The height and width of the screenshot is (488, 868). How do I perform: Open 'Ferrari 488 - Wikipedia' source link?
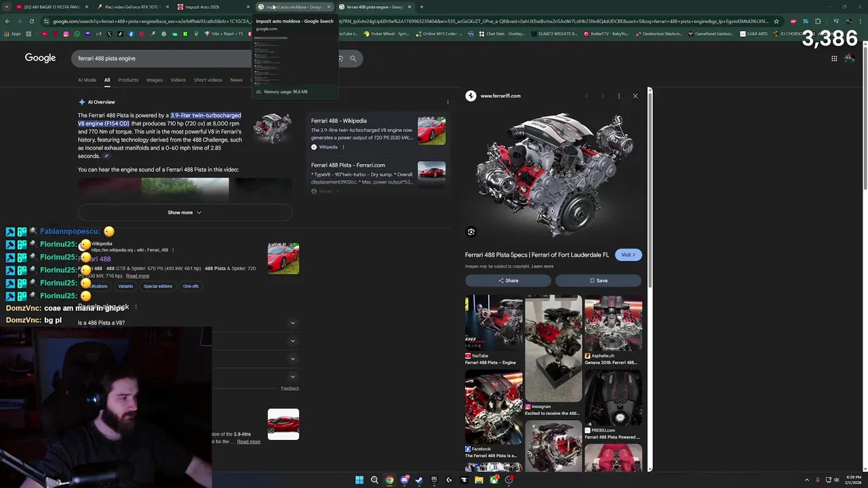pos(338,121)
